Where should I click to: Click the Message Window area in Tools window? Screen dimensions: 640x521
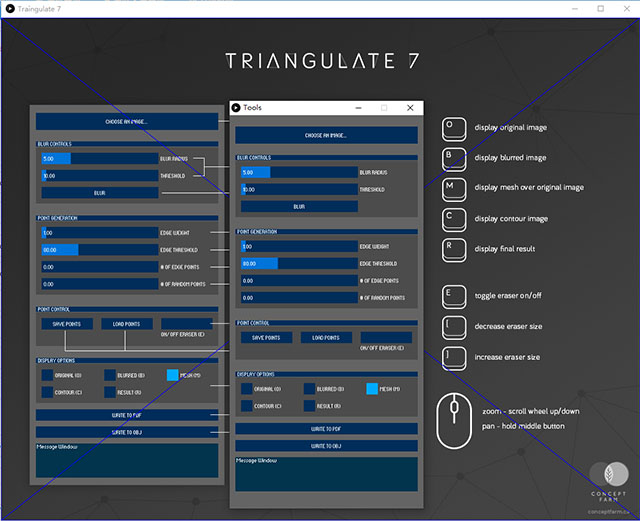(326, 474)
